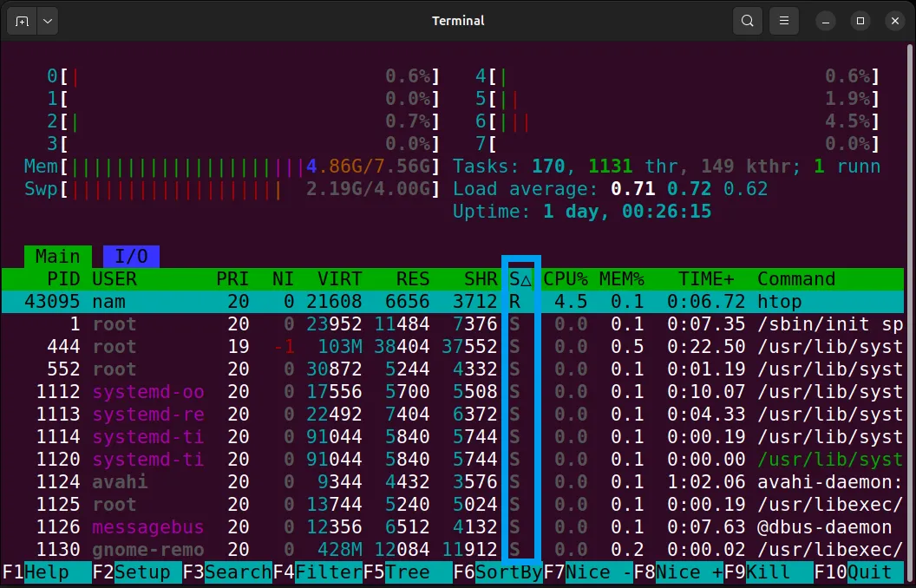Screen dimensions: 916x588
Task: Sort processes by PID column header
Action: tap(63, 279)
